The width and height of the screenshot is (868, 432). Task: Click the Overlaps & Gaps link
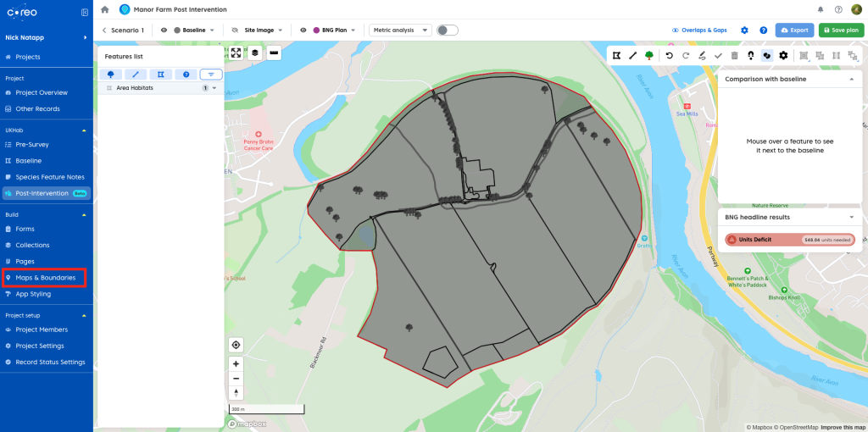[699, 30]
